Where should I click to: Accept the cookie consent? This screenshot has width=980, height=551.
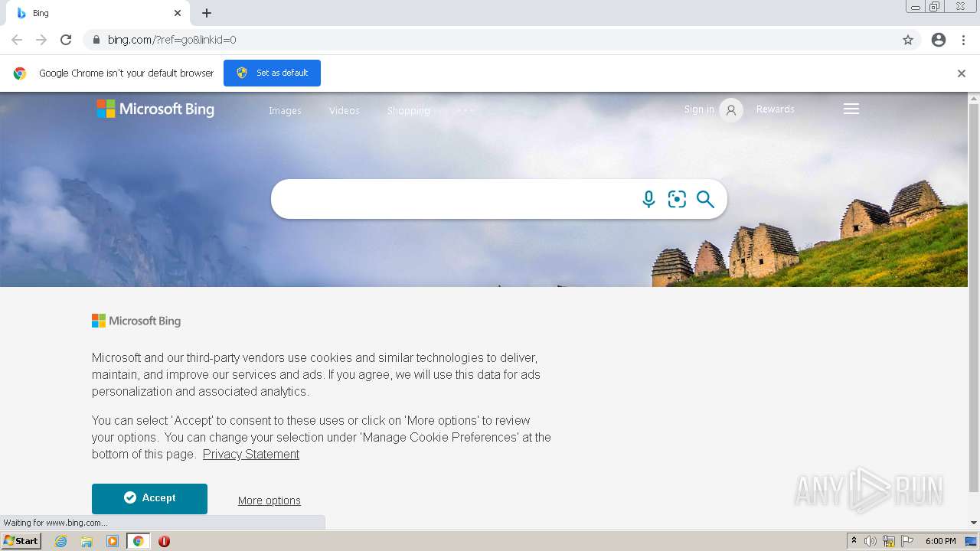coord(149,498)
